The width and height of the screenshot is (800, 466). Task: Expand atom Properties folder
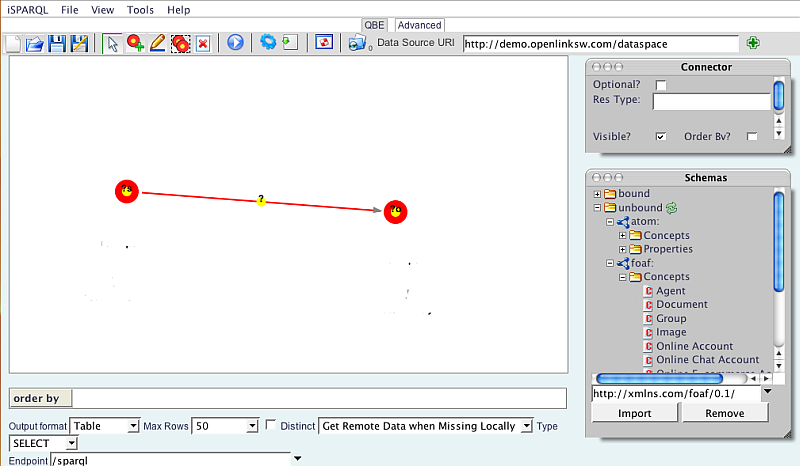(622, 250)
